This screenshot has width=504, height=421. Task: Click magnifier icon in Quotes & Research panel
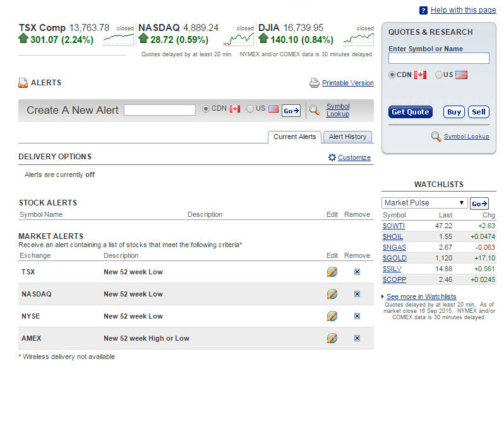click(x=436, y=137)
